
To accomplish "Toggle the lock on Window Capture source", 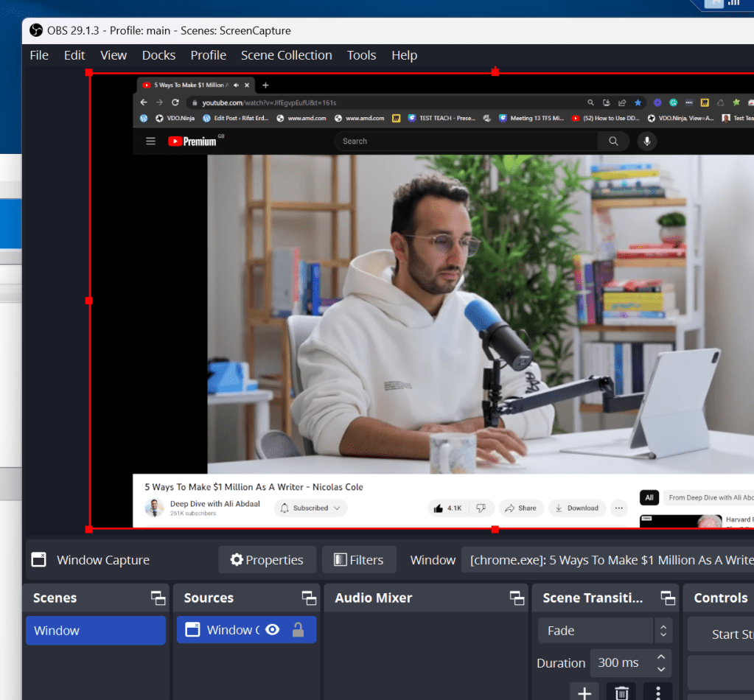I will (x=299, y=630).
